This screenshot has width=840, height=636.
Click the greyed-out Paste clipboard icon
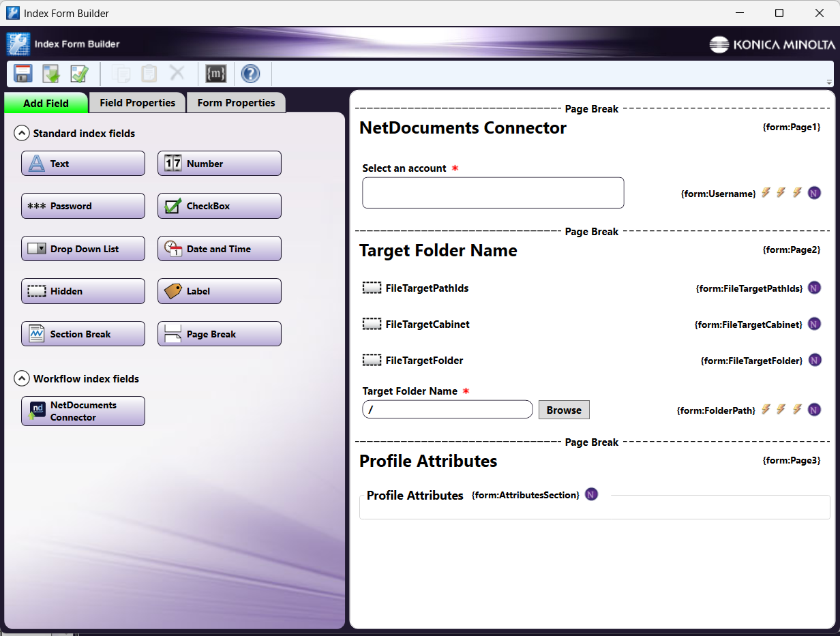pos(149,74)
